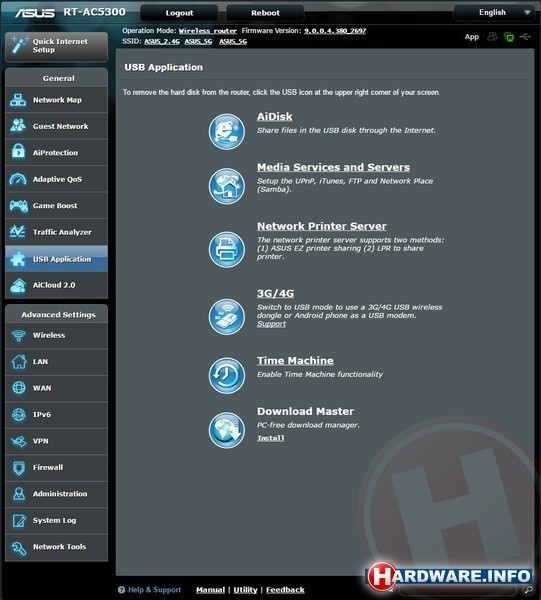
Task: Click the Network Printer Server printer icon
Action: tap(227, 249)
